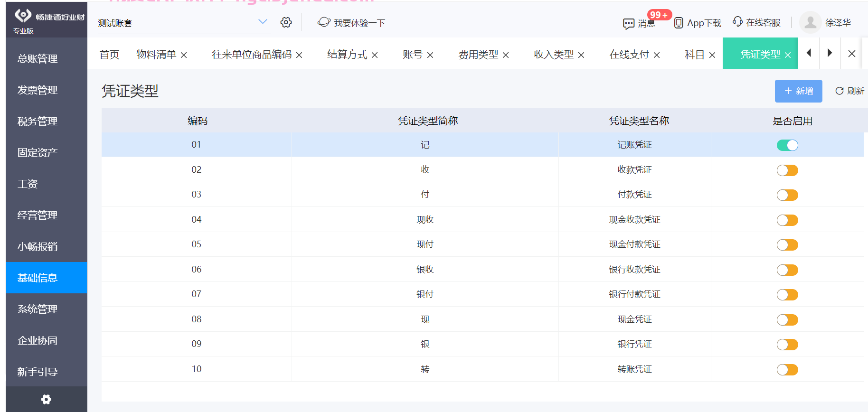Enable the 收款凭证 toggle
The width and height of the screenshot is (868, 412).
click(787, 170)
